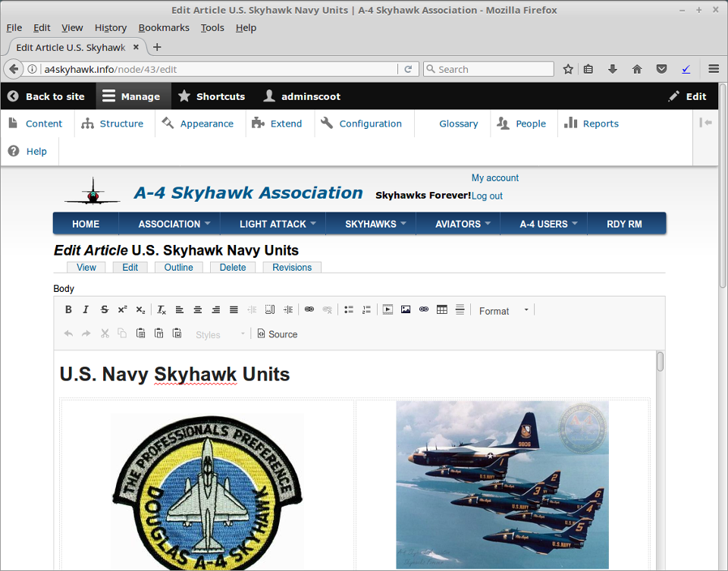Image resolution: width=728 pixels, height=571 pixels.
Task: Open the embed media dialog
Action: [x=388, y=309]
